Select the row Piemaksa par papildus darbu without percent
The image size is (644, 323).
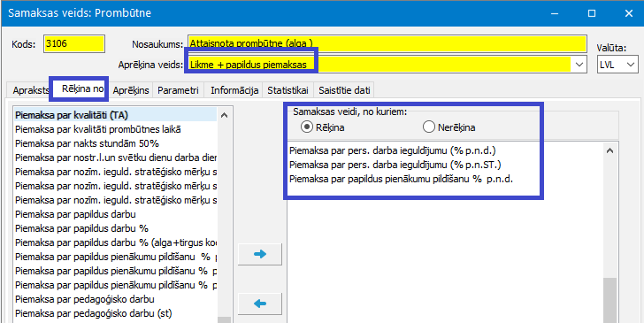[115, 214]
